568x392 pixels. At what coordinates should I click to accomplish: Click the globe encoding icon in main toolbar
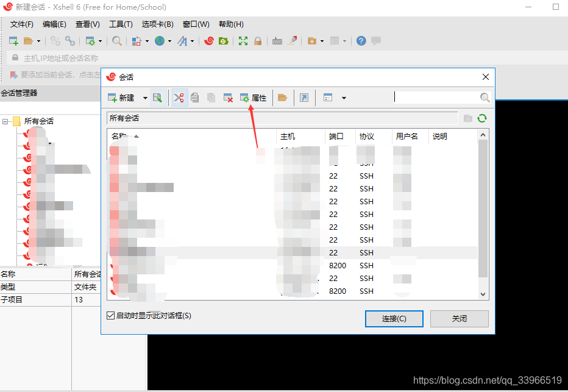pyautogui.click(x=160, y=41)
